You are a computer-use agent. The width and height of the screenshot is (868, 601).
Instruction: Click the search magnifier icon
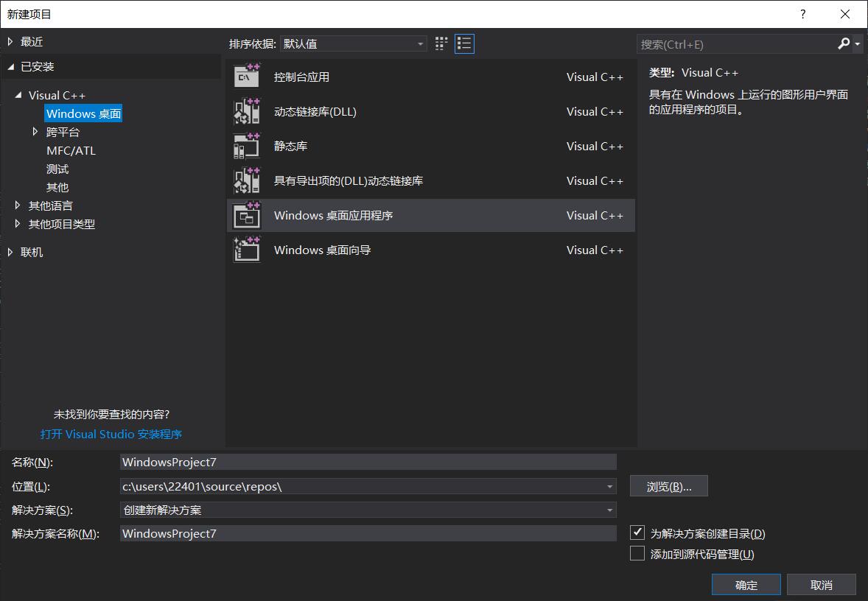point(844,43)
